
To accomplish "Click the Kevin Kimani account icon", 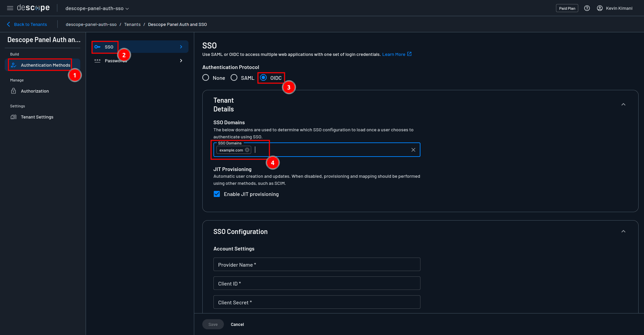I will point(600,8).
